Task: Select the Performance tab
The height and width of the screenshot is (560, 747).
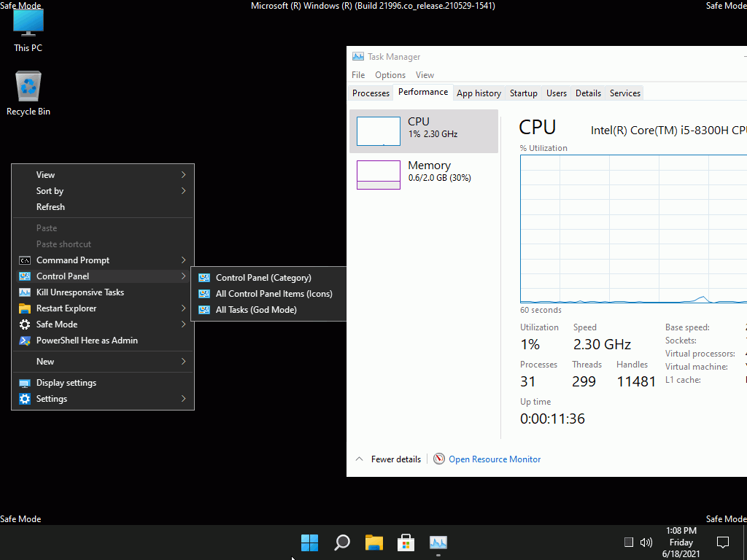Action: tap(423, 92)
